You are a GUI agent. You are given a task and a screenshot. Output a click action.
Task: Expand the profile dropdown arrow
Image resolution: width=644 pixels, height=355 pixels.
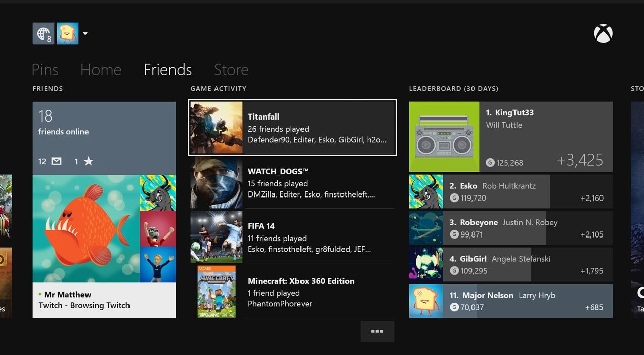(85, 34)
